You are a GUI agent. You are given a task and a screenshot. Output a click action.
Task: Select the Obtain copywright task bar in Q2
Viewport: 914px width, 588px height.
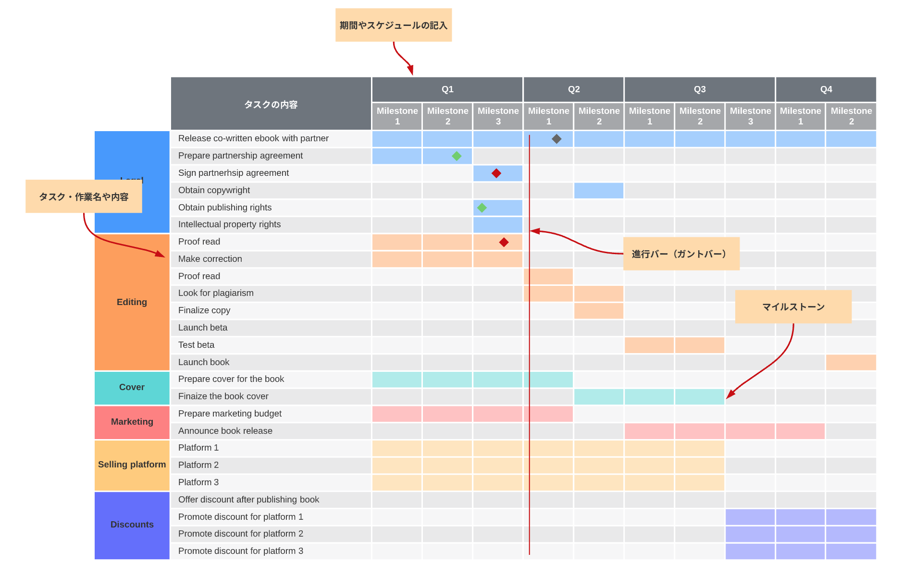(x=598, y=191)
